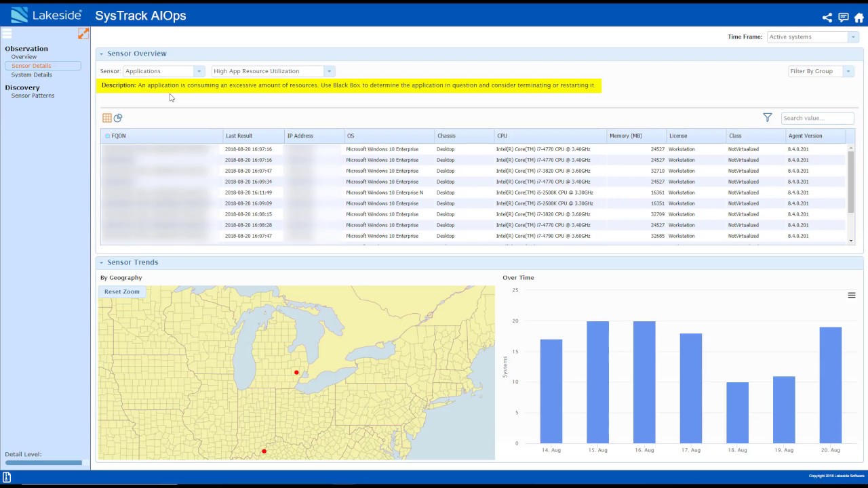Click the red map marker in Michigan
This screenshot has width=868, height=488.
point(296,372)
